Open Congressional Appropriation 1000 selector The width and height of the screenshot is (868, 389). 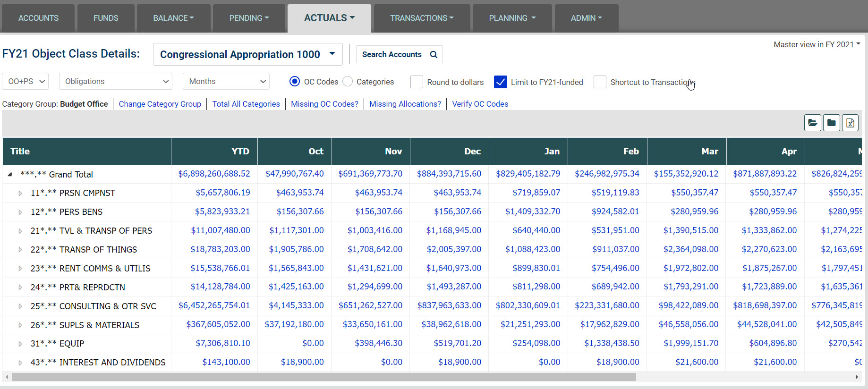[247, 54]
